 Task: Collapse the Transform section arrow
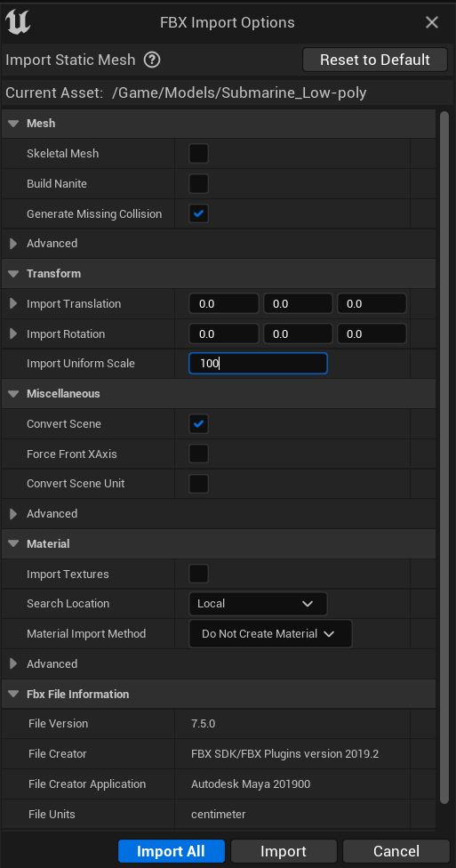click(x=13, y=274)
